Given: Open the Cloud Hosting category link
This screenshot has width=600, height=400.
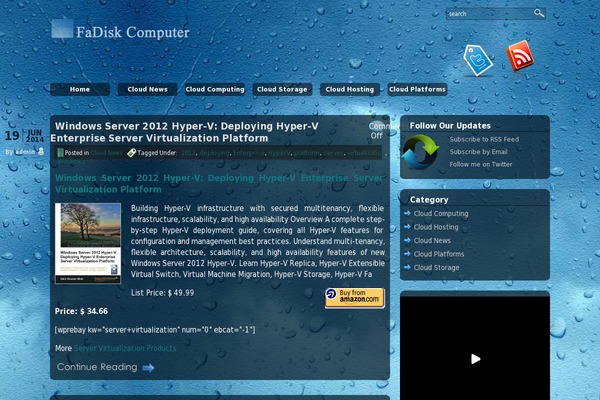Looking at the screenshot, I should pos(436,227).
